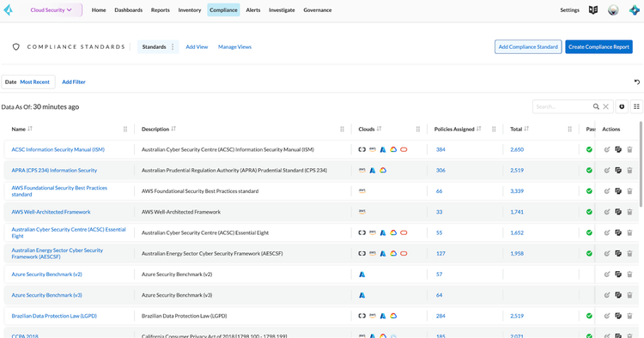This screenshot has width=644, height=338.
Task: Delete the APRA (CPS 234) standard via trash icon
Action: (629, 170)
